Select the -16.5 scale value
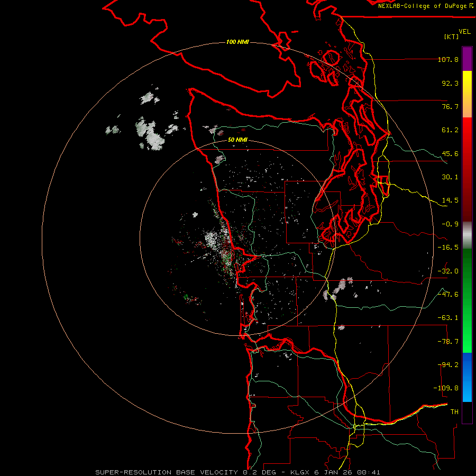 point(448,248)
